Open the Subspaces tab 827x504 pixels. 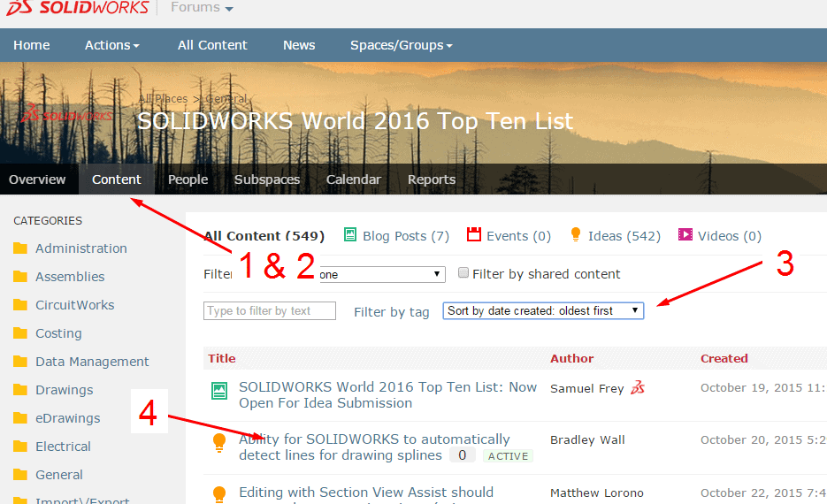click(x=267, y=179)
